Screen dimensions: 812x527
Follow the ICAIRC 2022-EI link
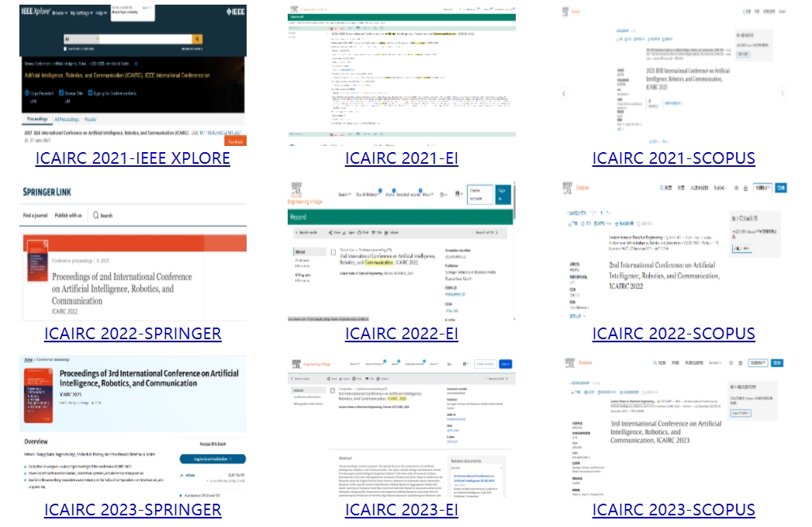point(401,334)
